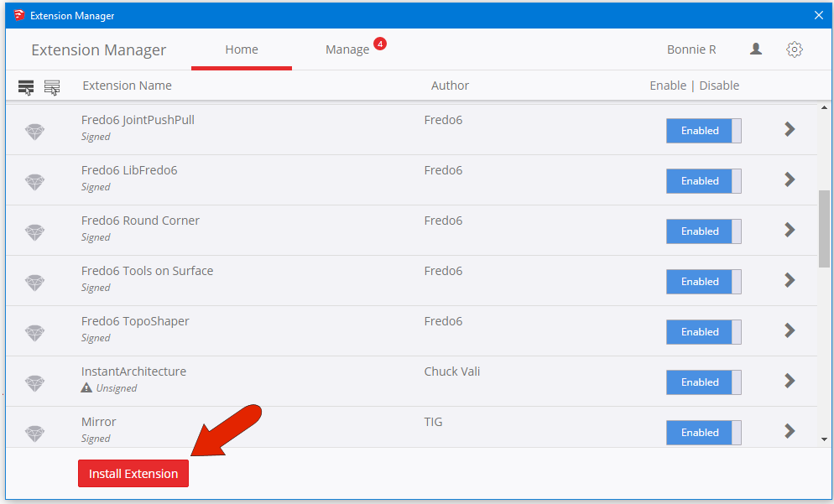
Task: Click the Install Extension button
Action: (133, 473)
